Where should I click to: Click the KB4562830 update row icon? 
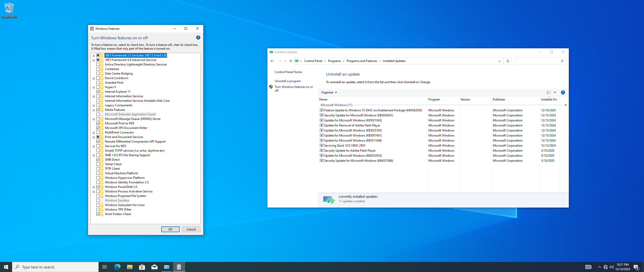click(x=321, y=110)
